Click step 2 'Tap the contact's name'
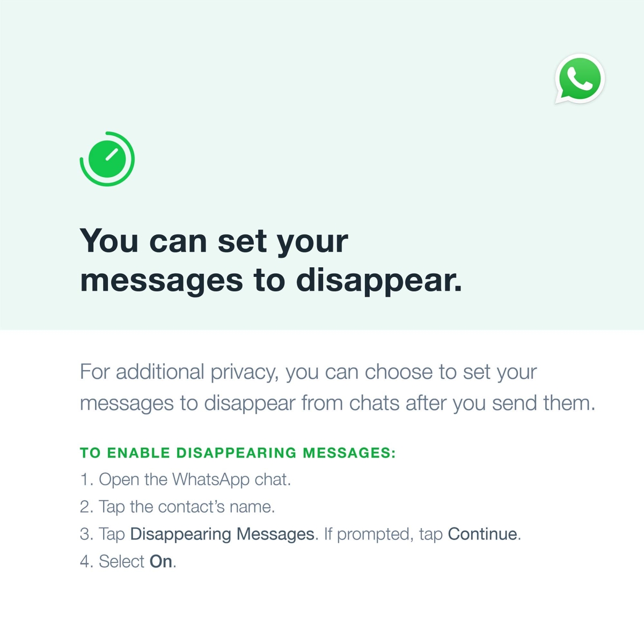 (x=178, y=507)
